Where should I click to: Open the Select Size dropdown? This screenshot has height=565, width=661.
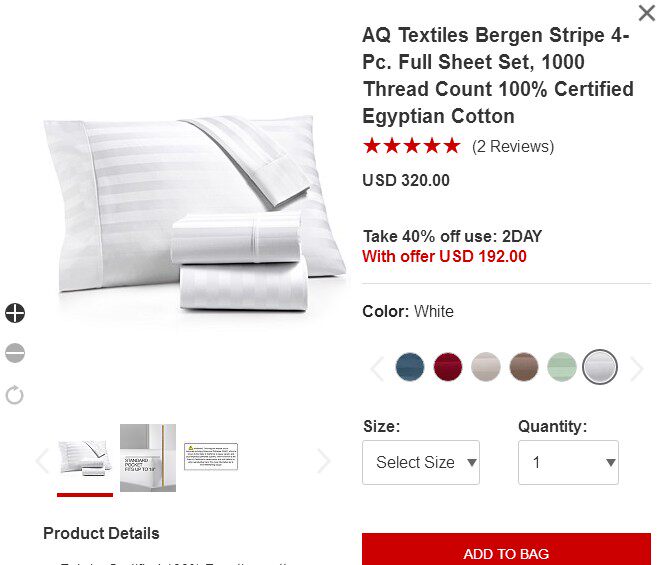(421, 463)
